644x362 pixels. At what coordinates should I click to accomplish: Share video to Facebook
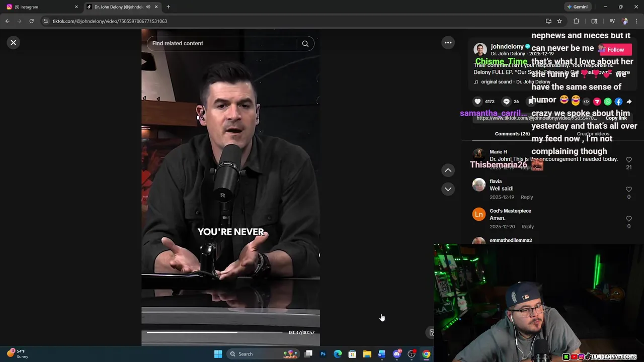[618, 102]
